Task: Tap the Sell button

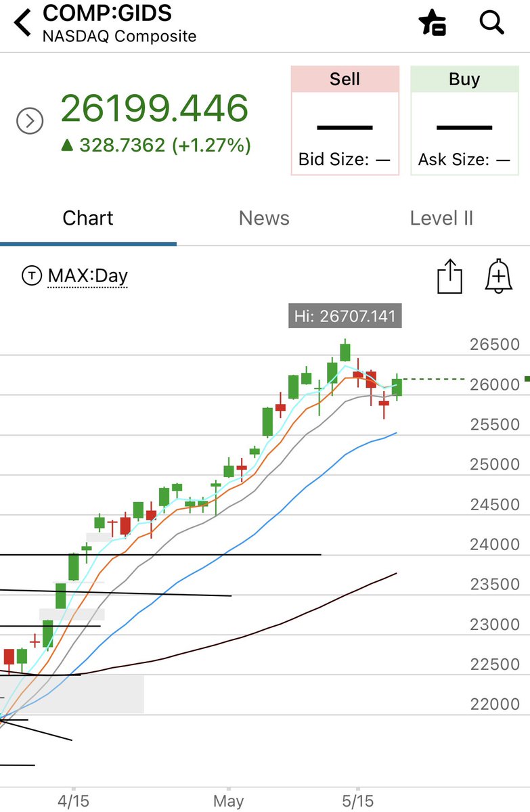Action: (x=345, y=120)
